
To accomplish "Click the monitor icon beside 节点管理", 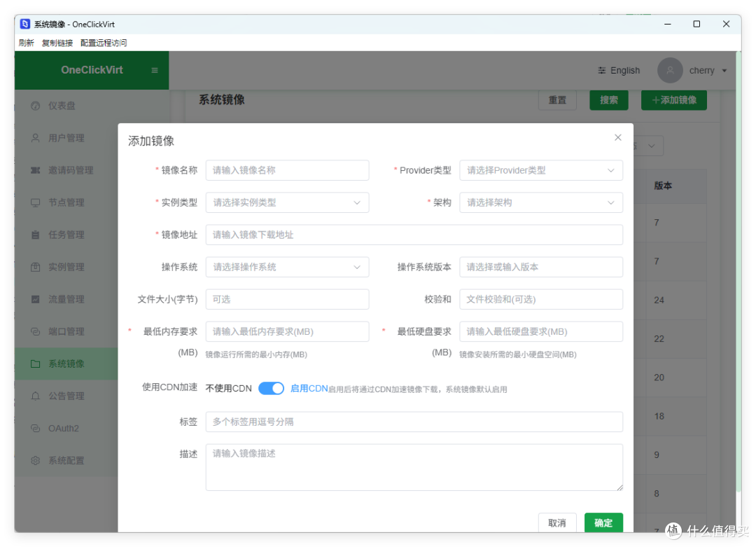I will point(35,202).
